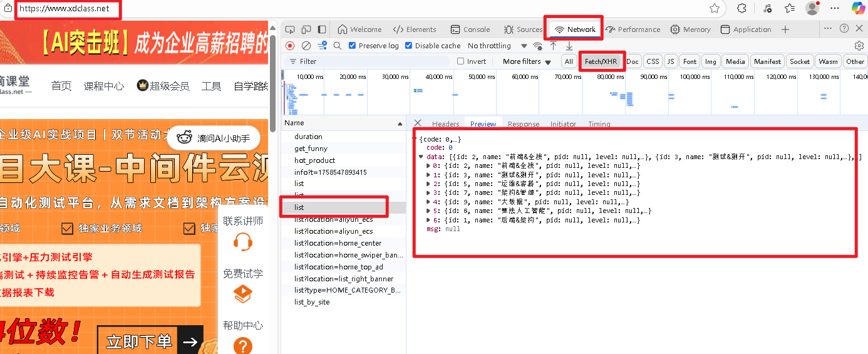This screenshot has height=354, width=868.
Task: Activate the inspect element picker icon
Action: (290, 29)
